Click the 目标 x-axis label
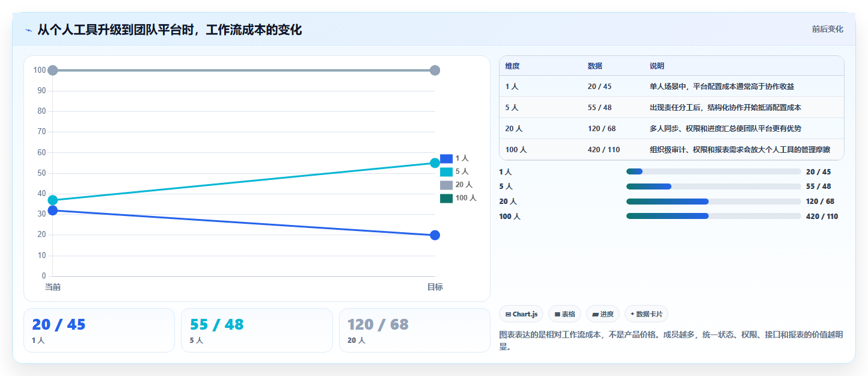This screenshot has height=376, width=868. tap(435, 287)
